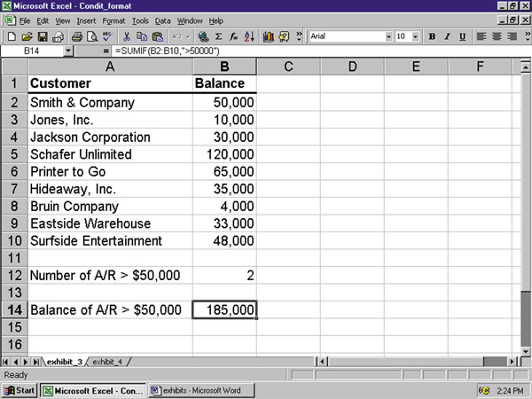
Task: Click the Spelling check icon
Action: (x=107, y=36)
